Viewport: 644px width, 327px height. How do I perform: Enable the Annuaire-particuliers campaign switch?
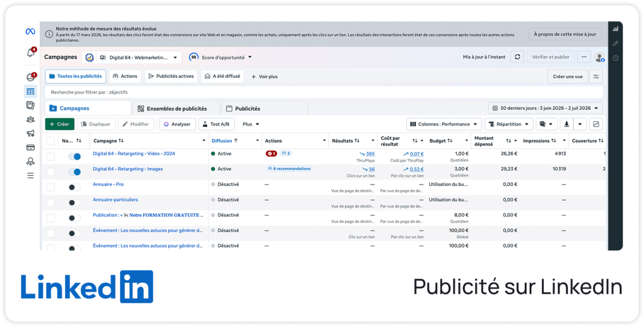pos(75,203)
